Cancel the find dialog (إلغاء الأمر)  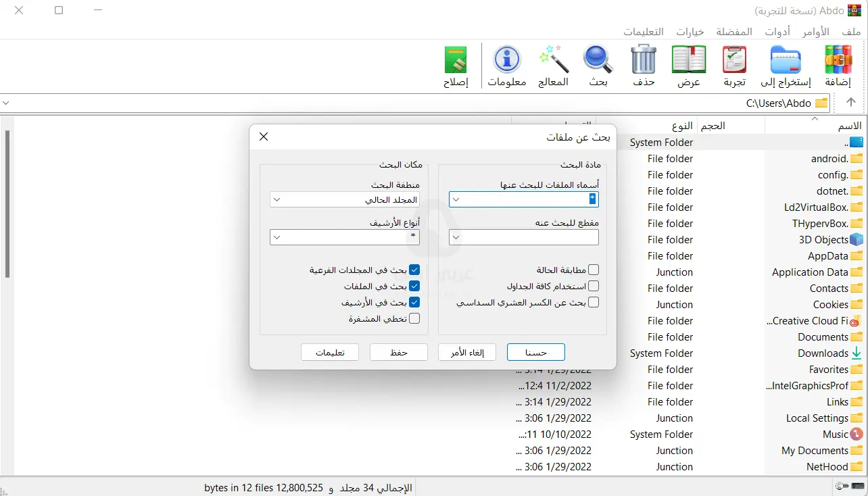click(467, 351)
